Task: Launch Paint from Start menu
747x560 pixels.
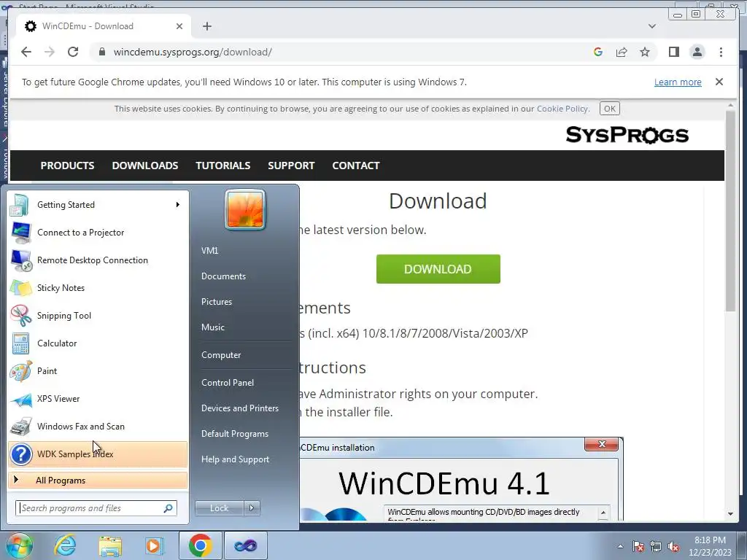Action: pyautogui.click(x=98, y=371)
